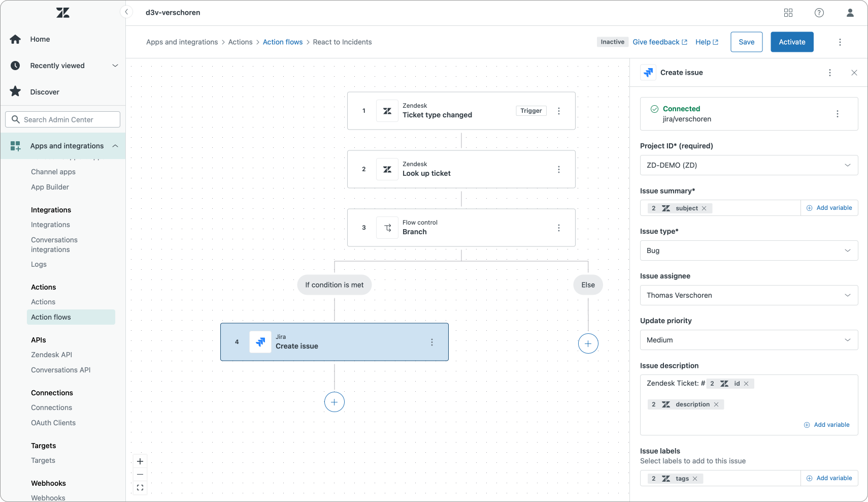Click the Home icon in sidebar
868x502 pixels.
15,39
